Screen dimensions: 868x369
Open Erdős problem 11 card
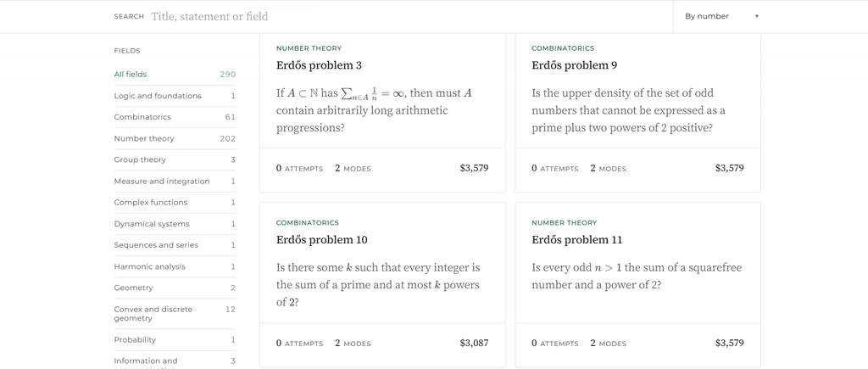[637, 284]
